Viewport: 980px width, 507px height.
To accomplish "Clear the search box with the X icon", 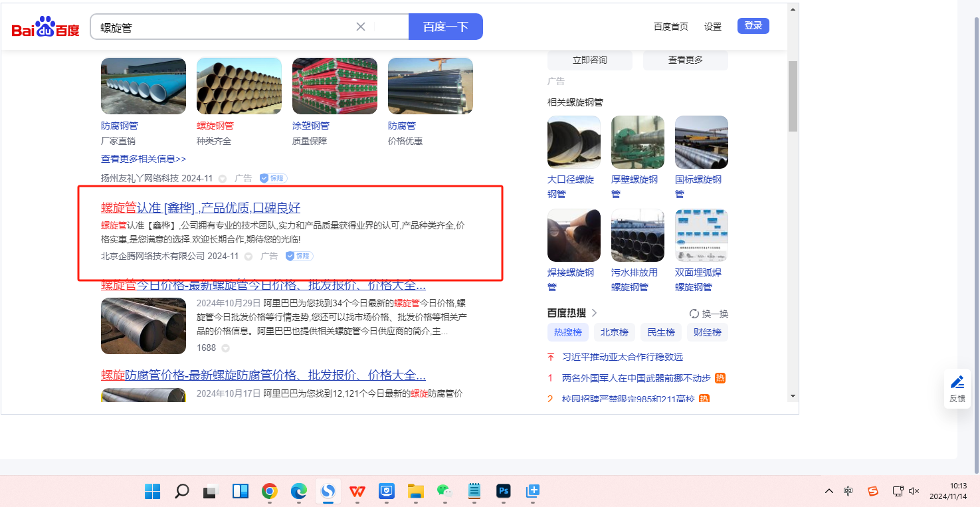I will click(x=361, y=27).
